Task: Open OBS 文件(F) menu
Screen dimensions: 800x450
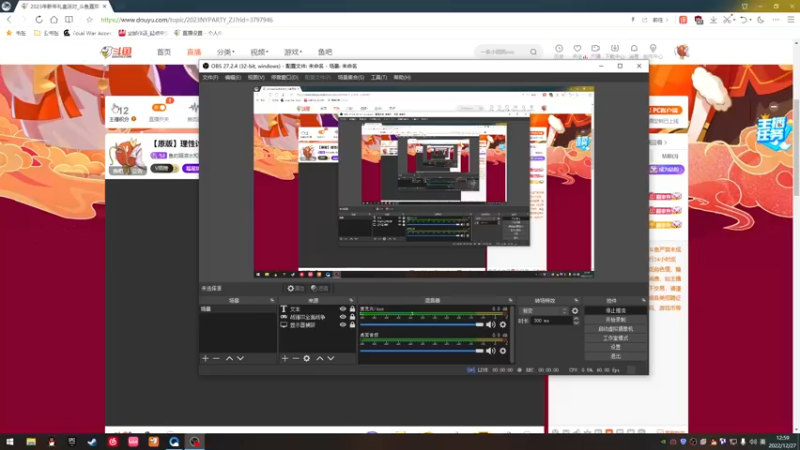Action: [x=210, y=78]
